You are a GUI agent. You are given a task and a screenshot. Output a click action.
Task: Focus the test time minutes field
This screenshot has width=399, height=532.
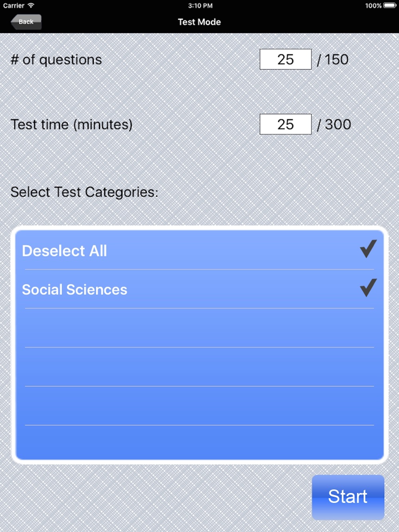point(285,124)
